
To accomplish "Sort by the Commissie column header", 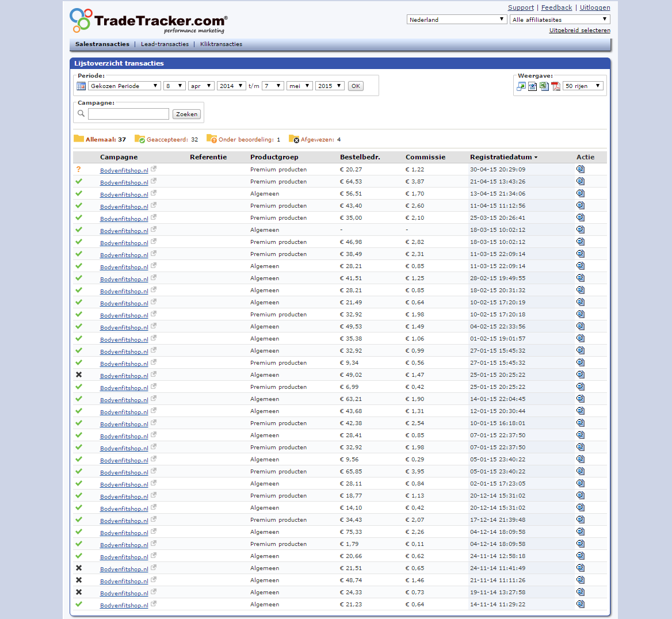I will pyautogui.click(x=426, y=157).
